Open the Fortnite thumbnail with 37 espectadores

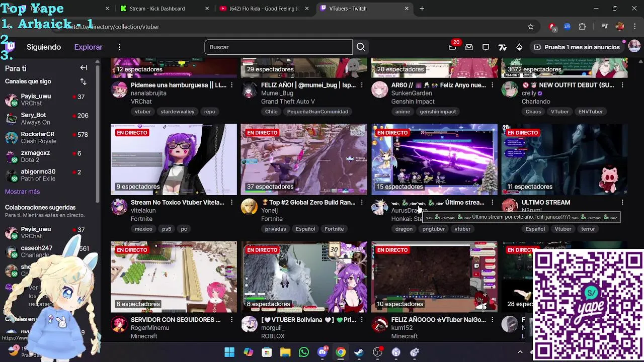pos(304,159)
